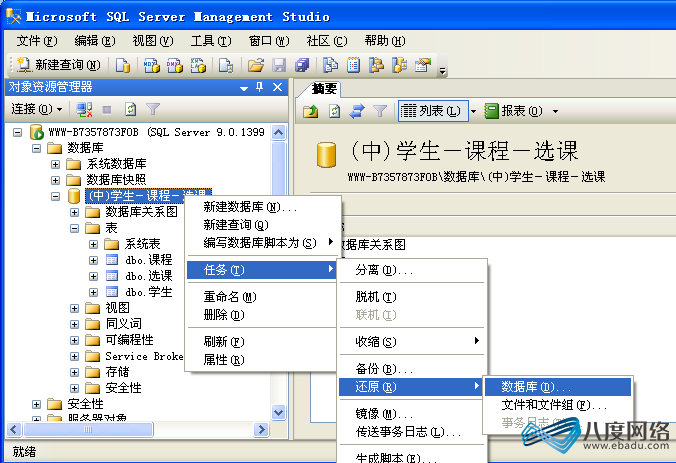Expand the 数据库快照 folder
This screenshot has height=463, width=676.
click(56, 180)
